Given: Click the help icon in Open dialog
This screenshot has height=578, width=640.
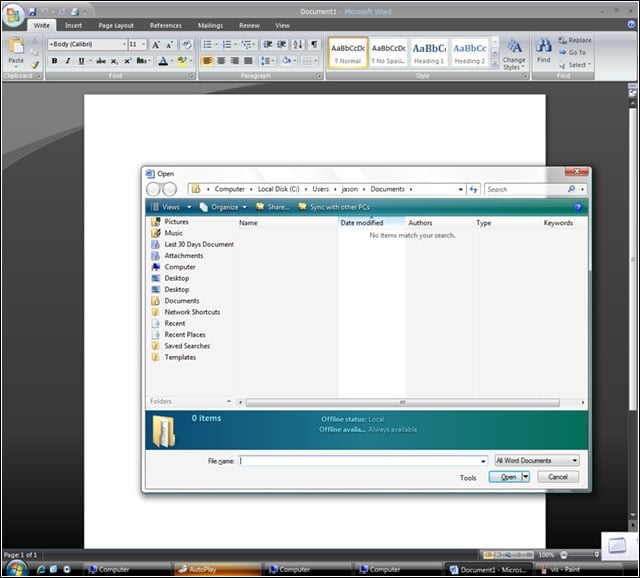Looking at the screenshot, I should (578, 207).
